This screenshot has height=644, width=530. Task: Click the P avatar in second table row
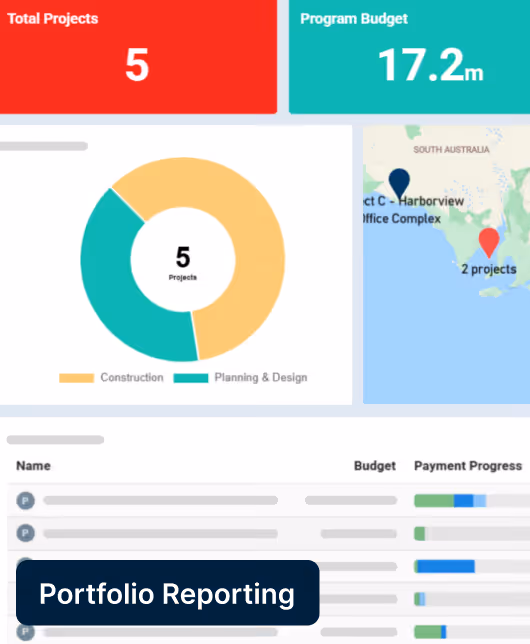click(x=25, y=533)
